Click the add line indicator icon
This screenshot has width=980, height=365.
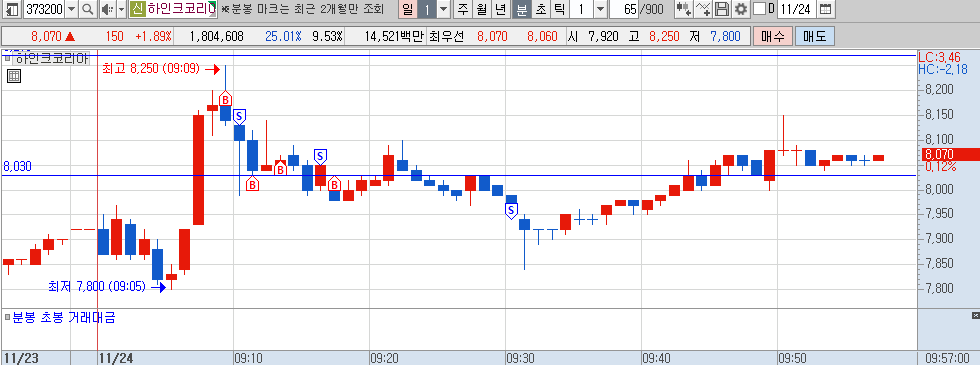[x=704, y=9]
